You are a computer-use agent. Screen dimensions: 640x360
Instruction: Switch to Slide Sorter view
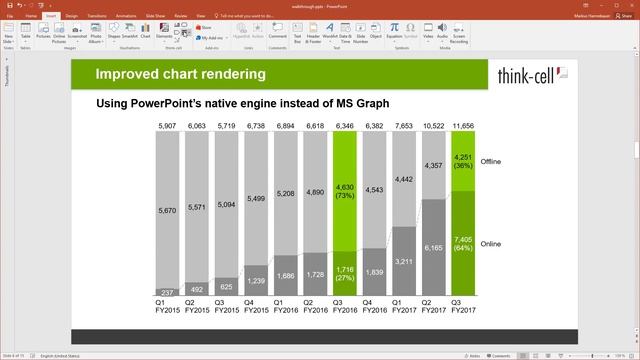click(x=536, y=356)
